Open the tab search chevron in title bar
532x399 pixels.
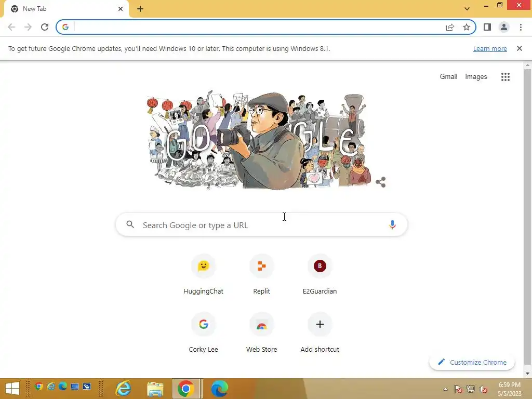467,9
